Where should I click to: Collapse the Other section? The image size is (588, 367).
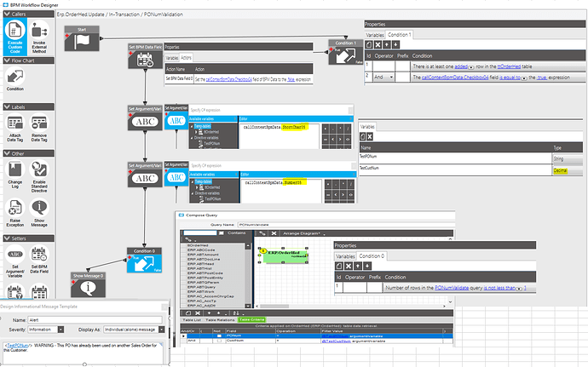tap(7, 153)
